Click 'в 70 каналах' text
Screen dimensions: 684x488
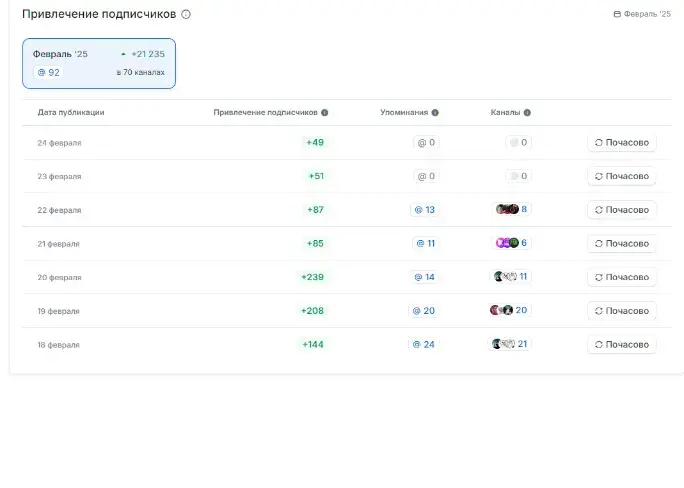coord(140,72)
